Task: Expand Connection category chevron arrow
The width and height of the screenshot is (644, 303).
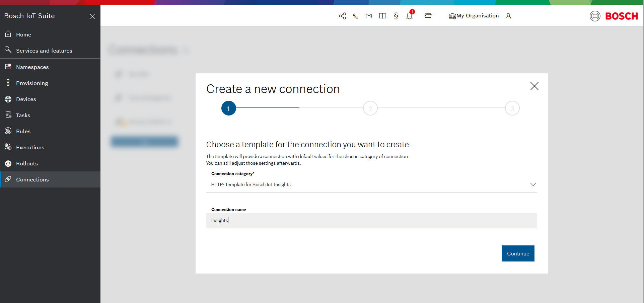Action: (533, 184)
